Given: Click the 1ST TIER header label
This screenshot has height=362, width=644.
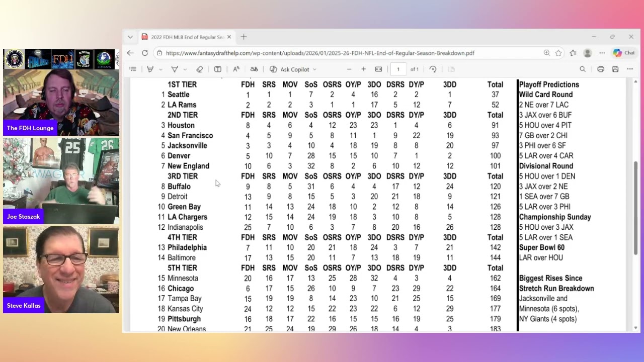Looking at the screenshot, I should [182, 84].
